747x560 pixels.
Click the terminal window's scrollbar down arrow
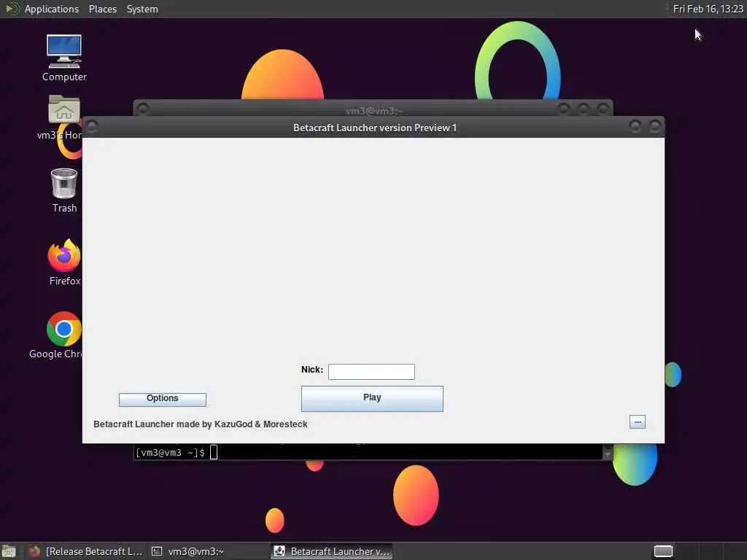point(607,455)
